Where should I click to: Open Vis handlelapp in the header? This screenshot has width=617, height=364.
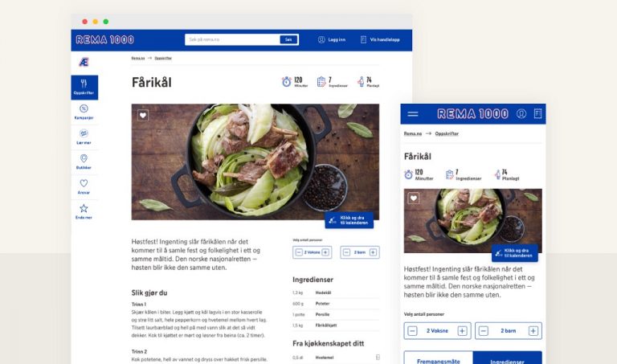pyautogui.click(x=380, y=39)
